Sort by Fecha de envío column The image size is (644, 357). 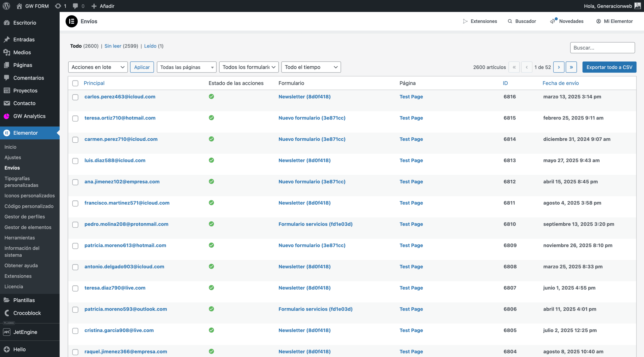tap(560, 83)
